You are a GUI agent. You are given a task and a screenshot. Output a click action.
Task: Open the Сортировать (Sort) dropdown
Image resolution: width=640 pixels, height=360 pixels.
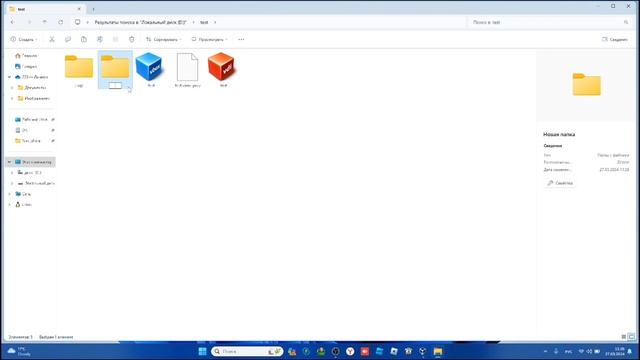[x=164, y=40]
